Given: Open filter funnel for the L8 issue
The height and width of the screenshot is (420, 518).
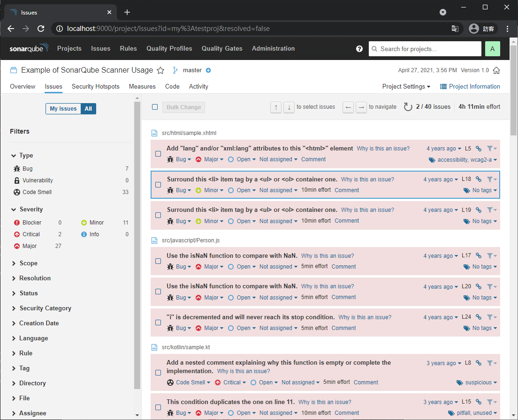Looking at the screenshot, I should click(492, 363).
